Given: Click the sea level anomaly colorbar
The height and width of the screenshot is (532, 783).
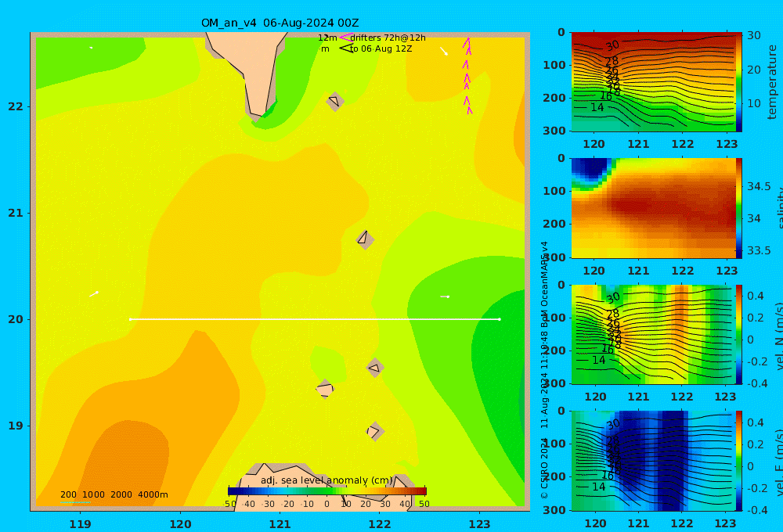Looking at the screenshot, I should [327, 491].
